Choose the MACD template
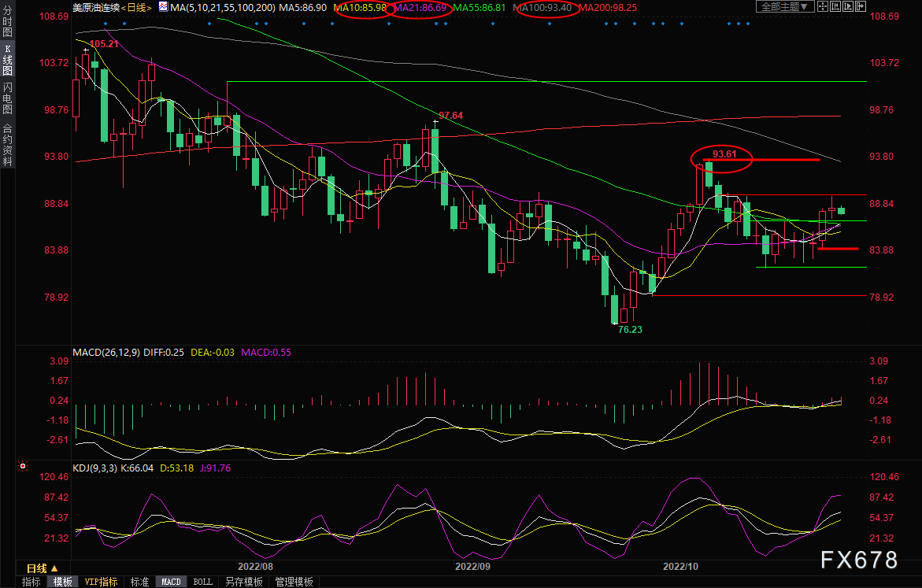 [x=171, y=582]
